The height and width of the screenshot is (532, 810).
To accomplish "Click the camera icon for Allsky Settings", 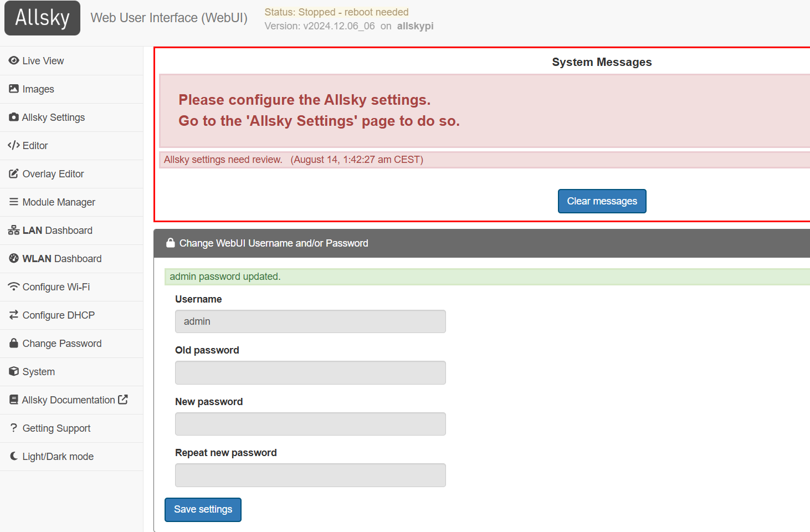I will click(14, 117).
